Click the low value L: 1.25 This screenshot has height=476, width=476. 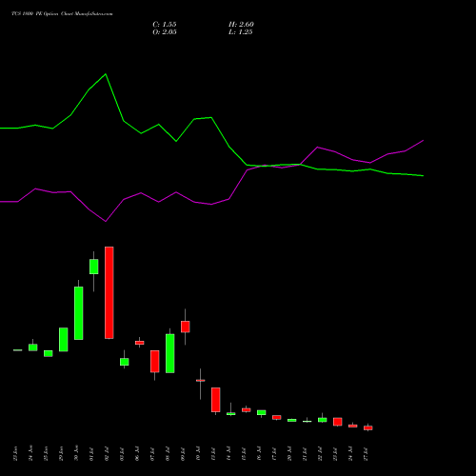(x=240, y=32)
